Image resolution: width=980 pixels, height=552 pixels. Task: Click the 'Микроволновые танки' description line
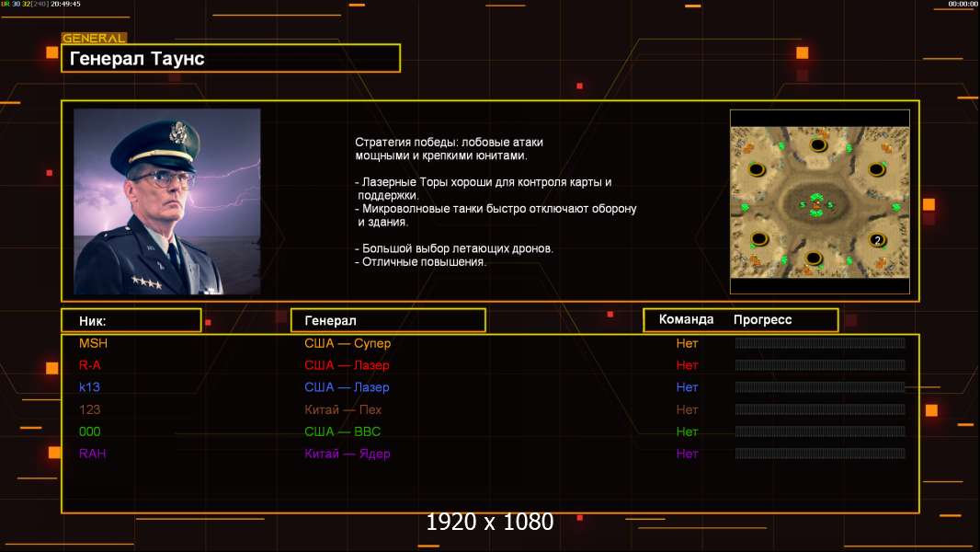[x=496, y=215]
